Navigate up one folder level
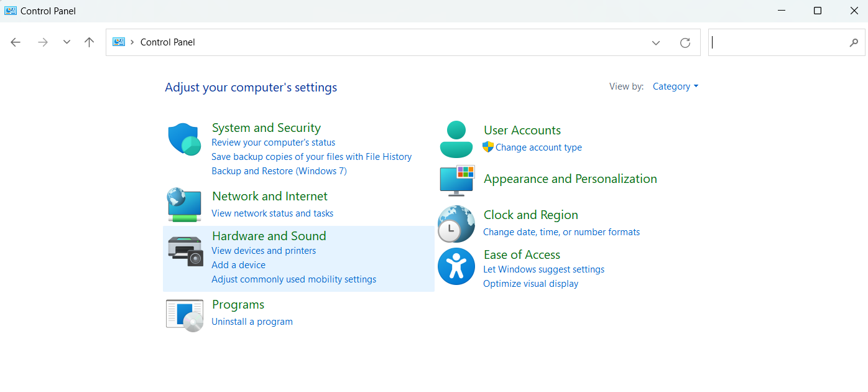868x392 pixels. 89,42
